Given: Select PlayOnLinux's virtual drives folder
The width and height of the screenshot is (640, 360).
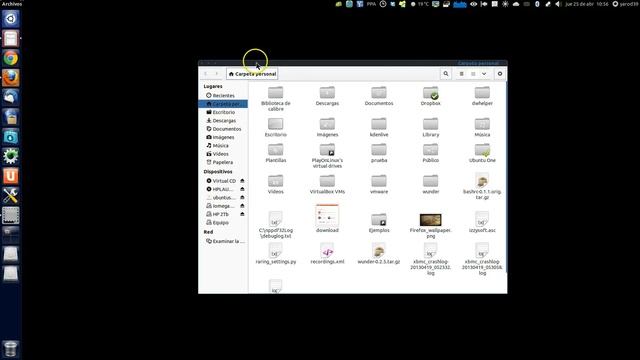Looking at the screenshot, I should 327,156.
